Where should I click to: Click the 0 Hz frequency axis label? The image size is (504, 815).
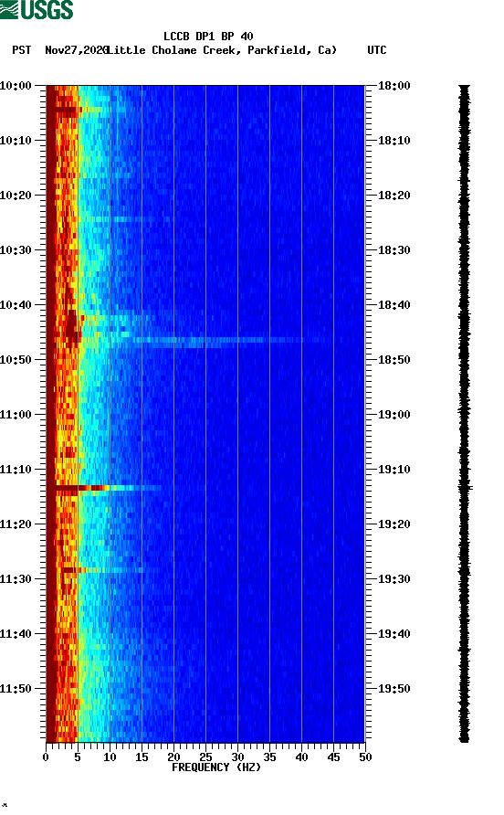46,757
